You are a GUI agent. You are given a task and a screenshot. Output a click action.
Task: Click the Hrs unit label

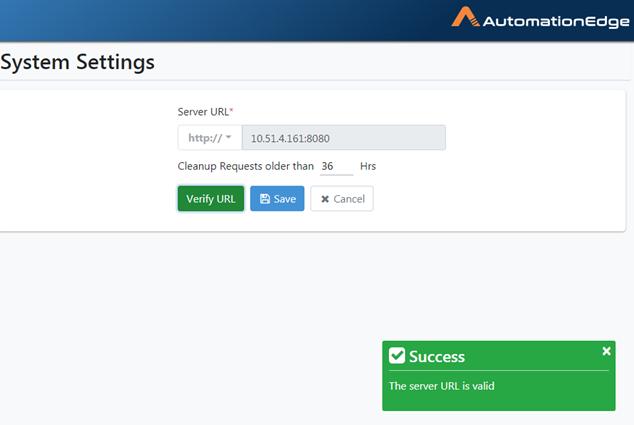[x=368, y=166]
